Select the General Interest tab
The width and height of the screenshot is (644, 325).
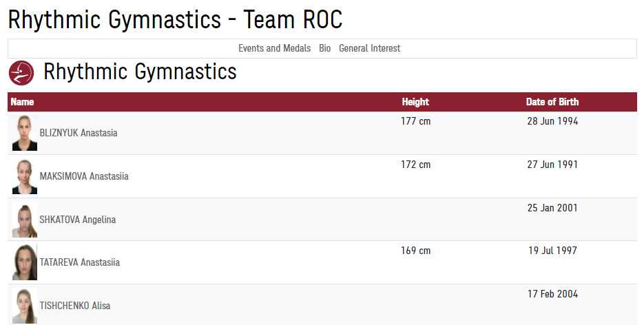369,48
